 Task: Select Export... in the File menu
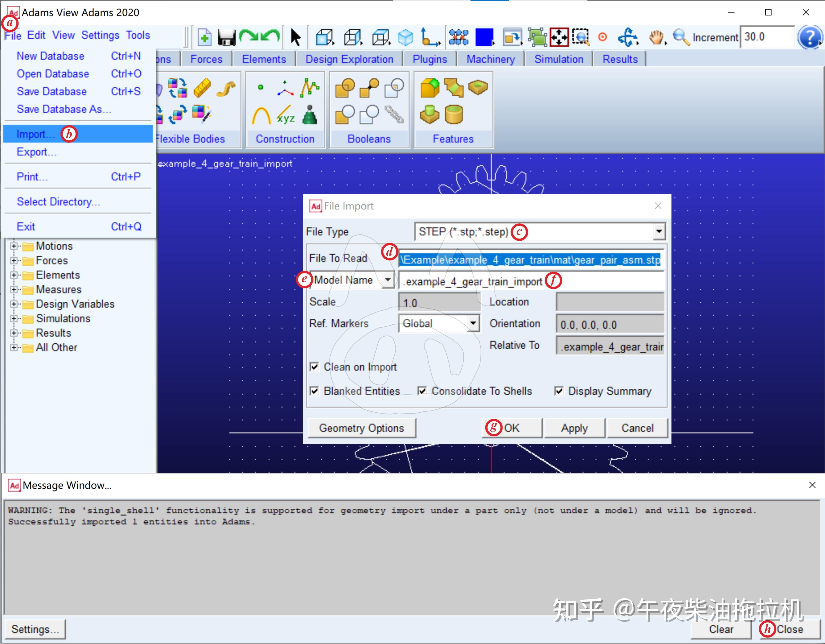(x=78, y=152)
